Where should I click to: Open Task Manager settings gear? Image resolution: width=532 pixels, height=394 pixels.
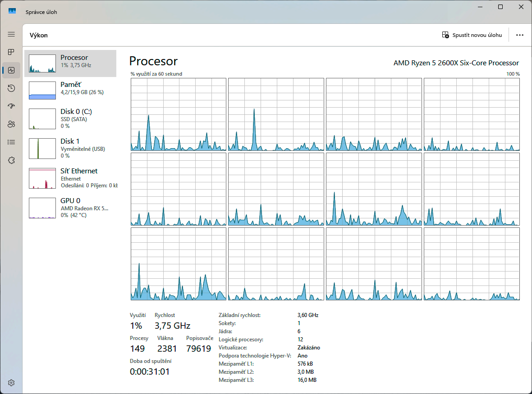11,383
